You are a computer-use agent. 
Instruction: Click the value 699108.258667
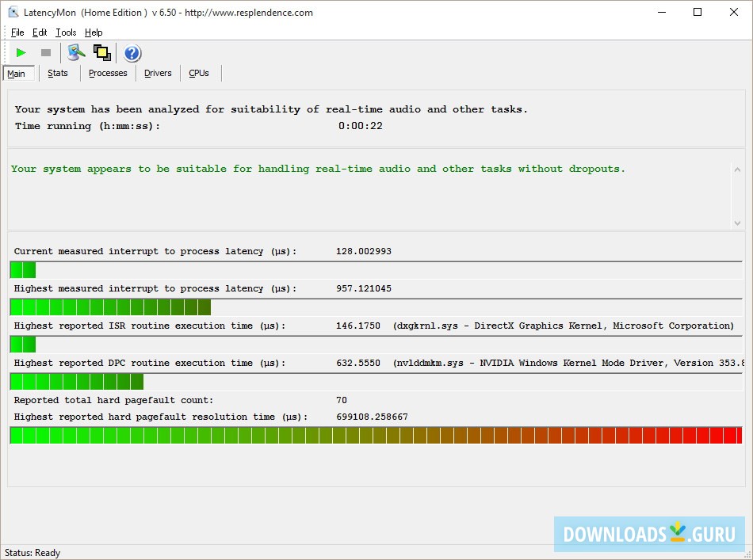click(x=373, y=417)
